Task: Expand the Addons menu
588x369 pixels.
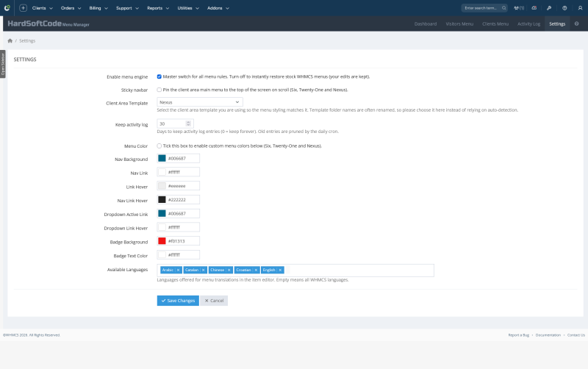Action: click(x=218, y=8)
